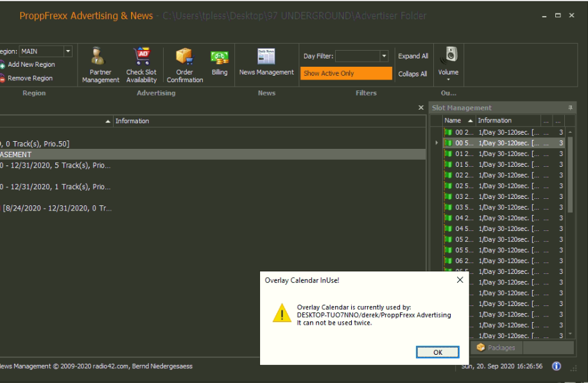Image resolution: width=588 pixels, height=383 pixels.
Task: Click the Slot Management scrollbar thumb
Action: coord(571,174)
